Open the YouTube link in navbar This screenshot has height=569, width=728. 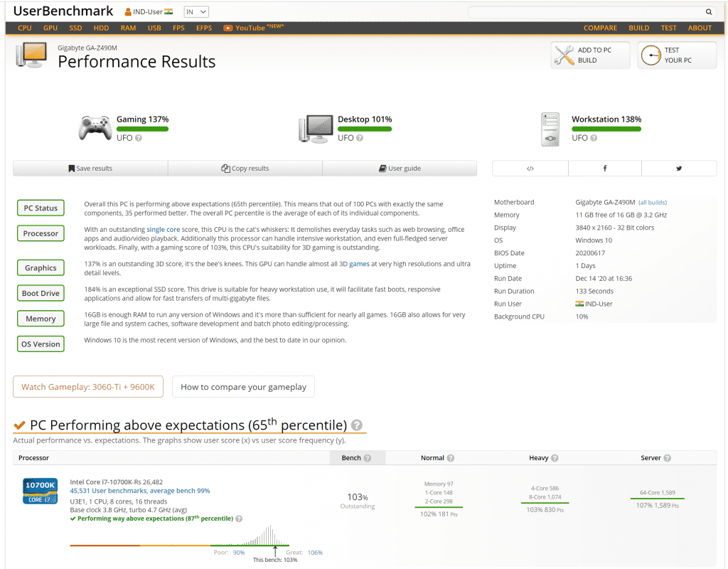253,28
